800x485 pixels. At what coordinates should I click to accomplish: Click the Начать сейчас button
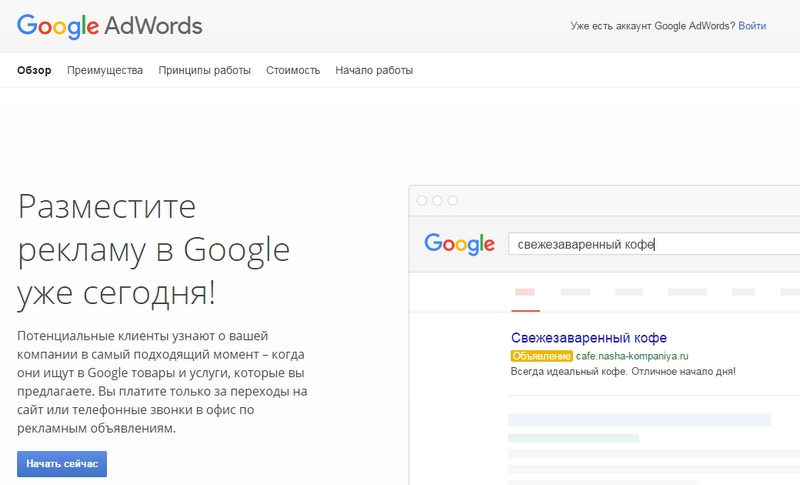coord(62,464)
